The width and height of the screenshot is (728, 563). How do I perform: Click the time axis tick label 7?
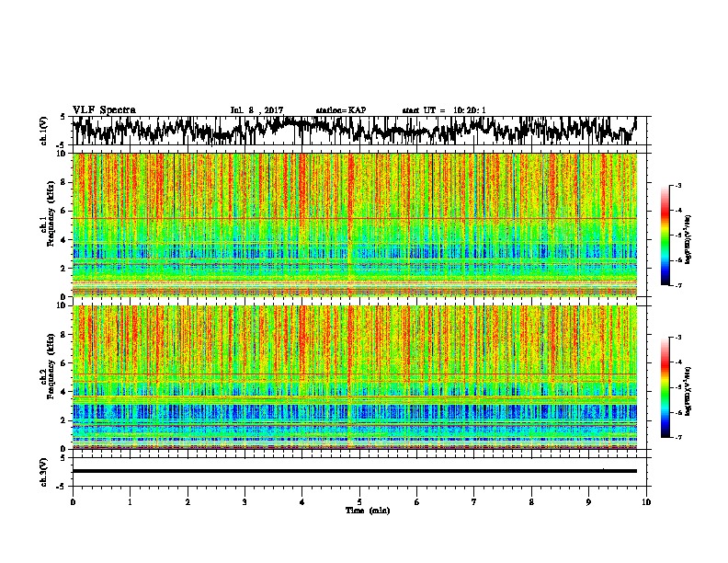click(474, 502)
